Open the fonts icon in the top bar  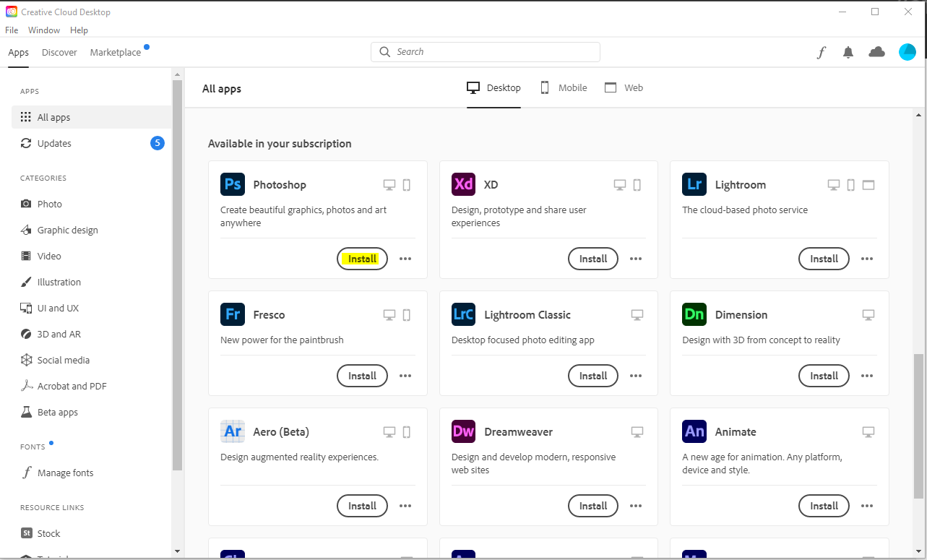pyautogui.click(x=821, y=52)
